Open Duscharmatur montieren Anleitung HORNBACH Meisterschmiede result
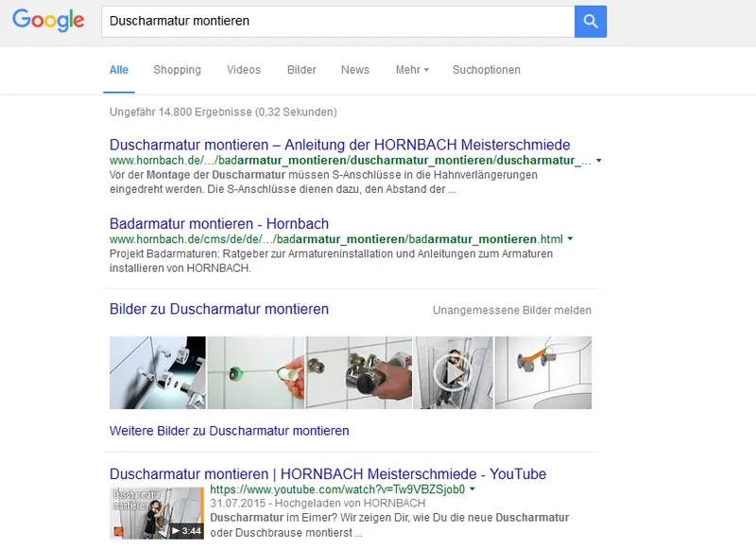This screenshot has width=756, height=550. (x=339, y=145)
